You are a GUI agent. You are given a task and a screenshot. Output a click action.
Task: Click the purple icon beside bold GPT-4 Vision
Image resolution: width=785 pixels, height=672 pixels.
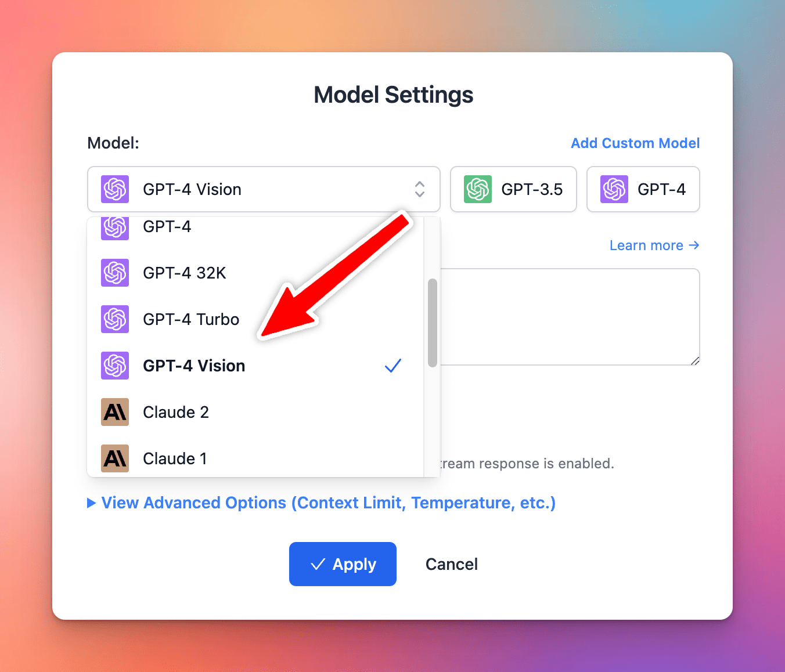(115, 366)
